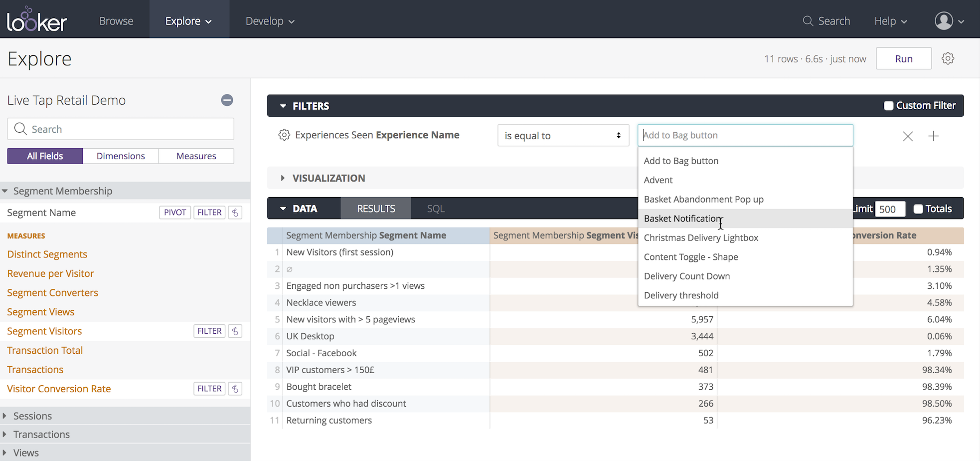Pivot on Segment Name
The height and width of the screenshot is (461, 980).
pos(175,213)
